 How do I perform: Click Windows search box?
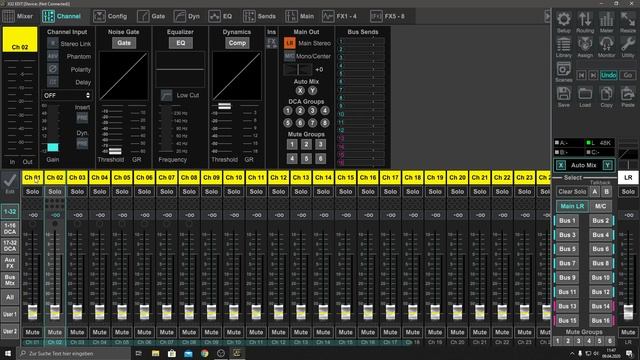click(x=74, y=353)
